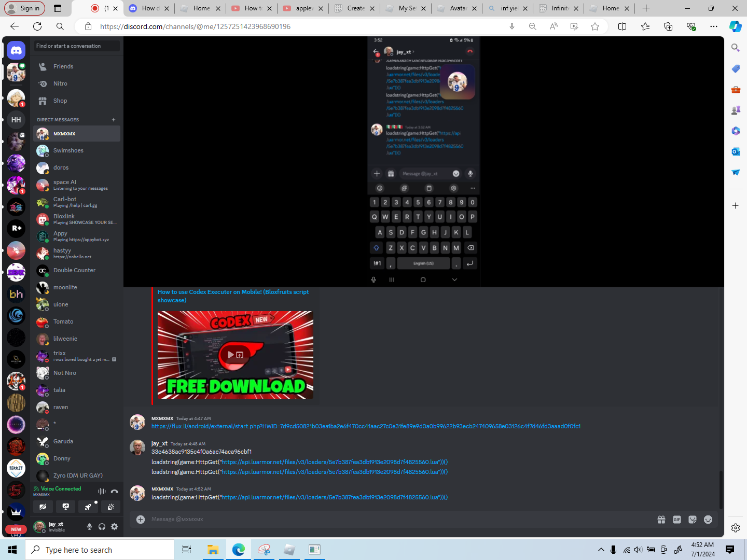The height and width of the screenshot is (560, 747).
Task: Open Discord User Settings gear
Action: [114, 527]
